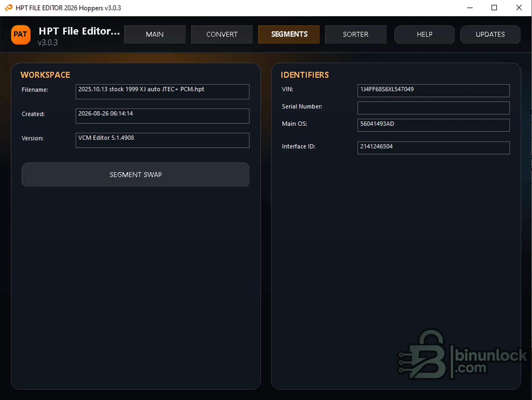
Task: Click the 'Interface ID:' label
Action: point(299,146)
